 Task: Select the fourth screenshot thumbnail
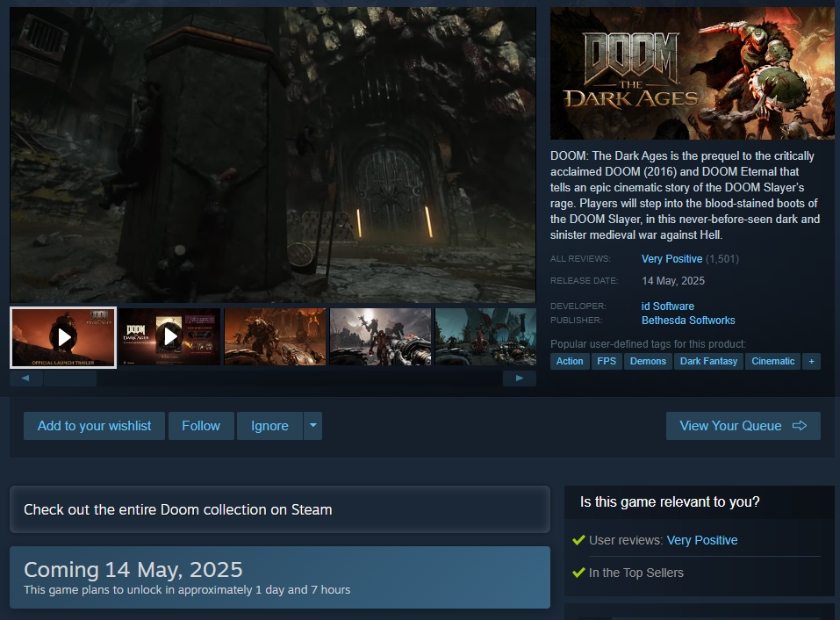[x=380, y=337]
